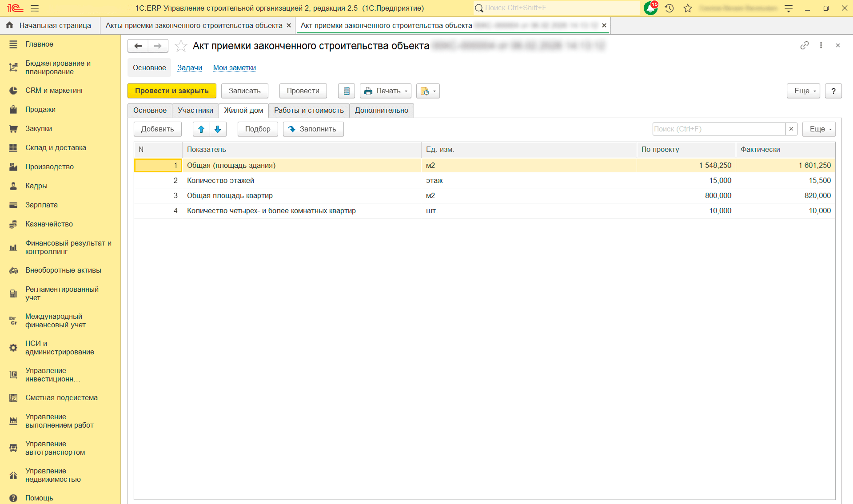Click the Заполнить button
853x504 pixels.
[x=313, y=129]
